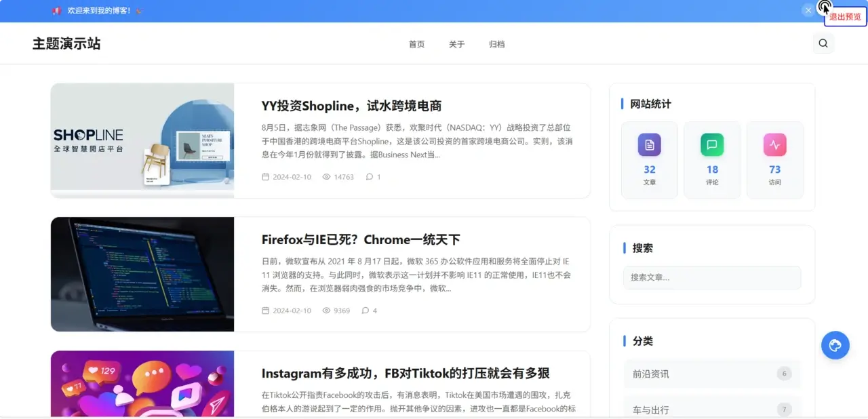This screenshot has height=419, width=868.
Task: Click the SHOPLINE article thumbnail image
Action: 142,140
